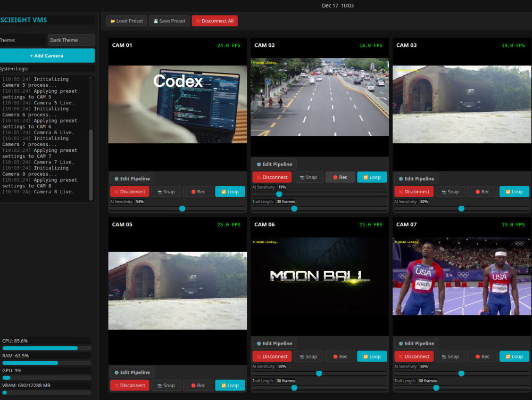Edit the pipeline for CAM 06
Screen dimensions: 532x400
point(275,344)
